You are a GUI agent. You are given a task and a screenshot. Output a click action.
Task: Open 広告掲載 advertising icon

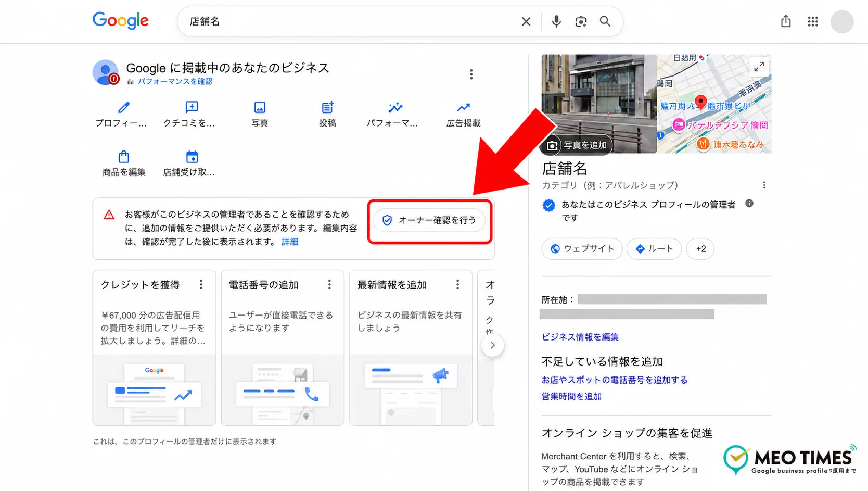[x=463, y=108]
